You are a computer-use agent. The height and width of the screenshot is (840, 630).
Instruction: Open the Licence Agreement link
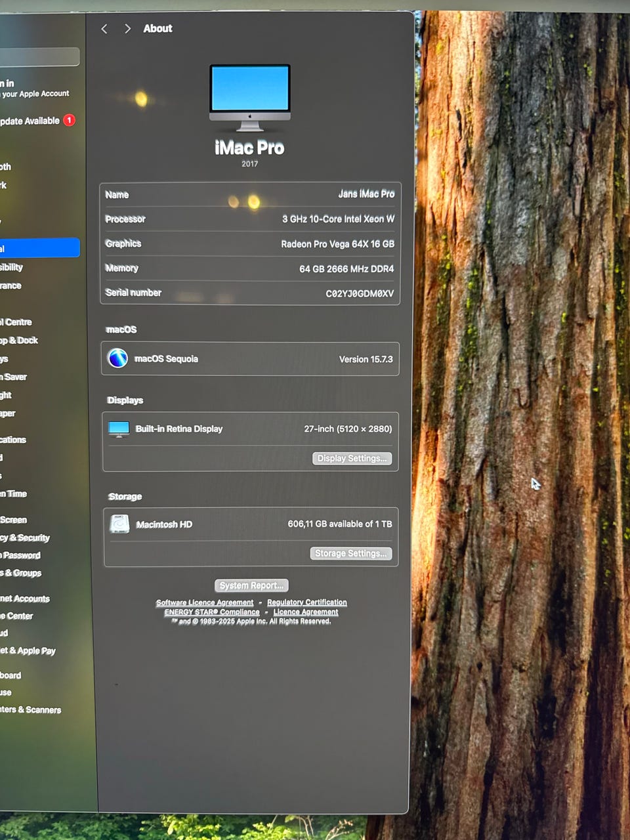[306, 612]
